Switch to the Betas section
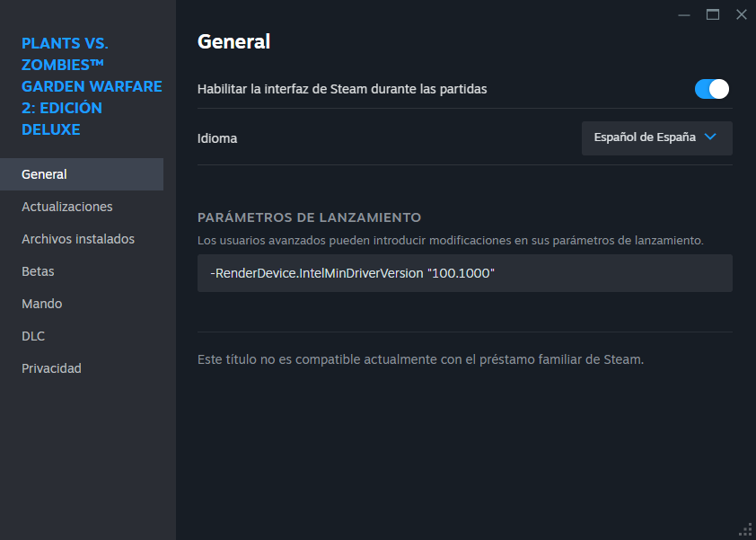This screenshot has width=756, height=540. (82, 271)
